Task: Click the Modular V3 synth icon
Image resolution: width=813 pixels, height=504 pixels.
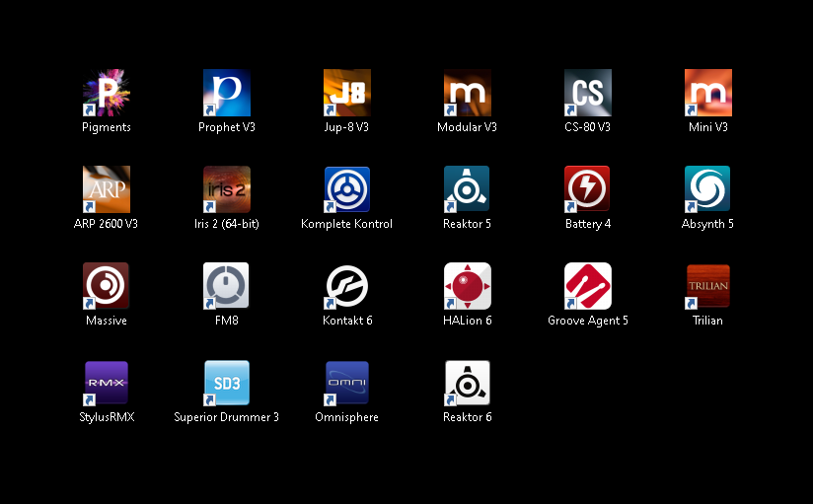Action: (467, 93)
